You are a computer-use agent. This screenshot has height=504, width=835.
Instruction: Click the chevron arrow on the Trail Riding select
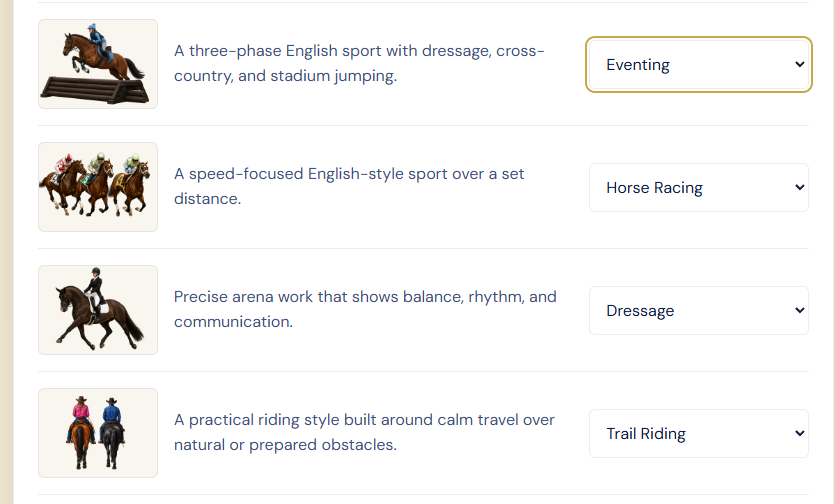[x=799, y=434]
